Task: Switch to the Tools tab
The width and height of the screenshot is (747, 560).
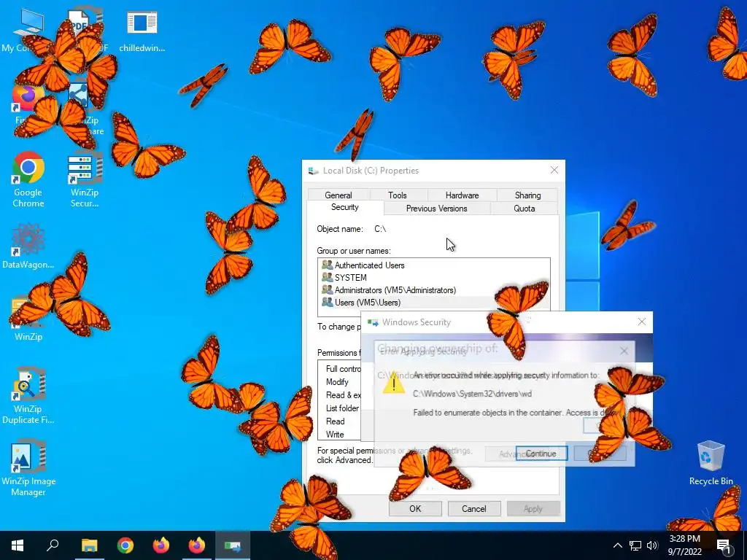Action: (398, 195)
